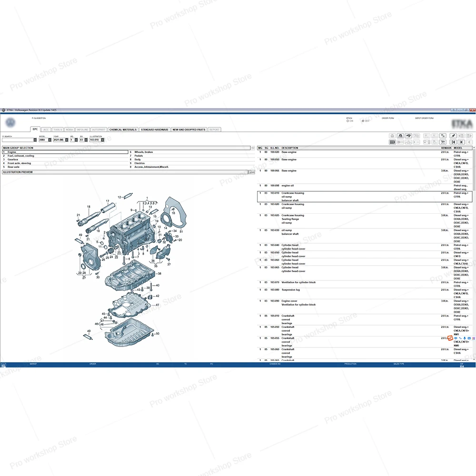
Task: Open the PI Search dropdown
Action: [35, 140]
